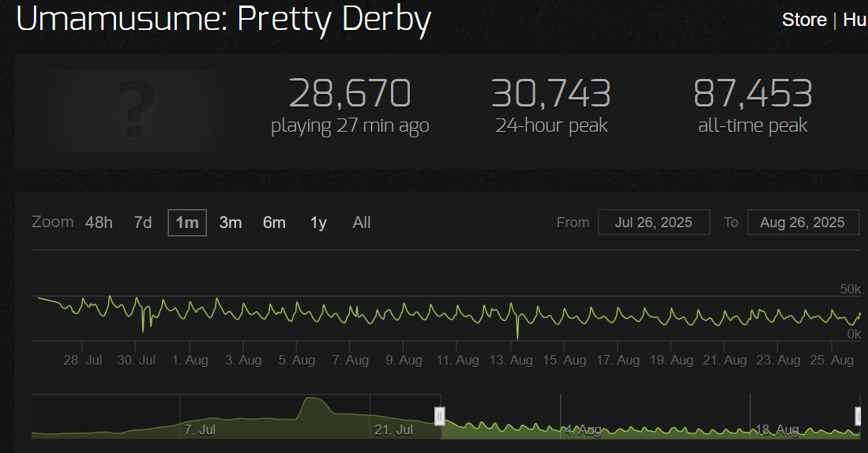Screen dimensions: 868x453
Task: Click the 1. Aug axis label
Action: pyautogui.click(x=190, y=360)
